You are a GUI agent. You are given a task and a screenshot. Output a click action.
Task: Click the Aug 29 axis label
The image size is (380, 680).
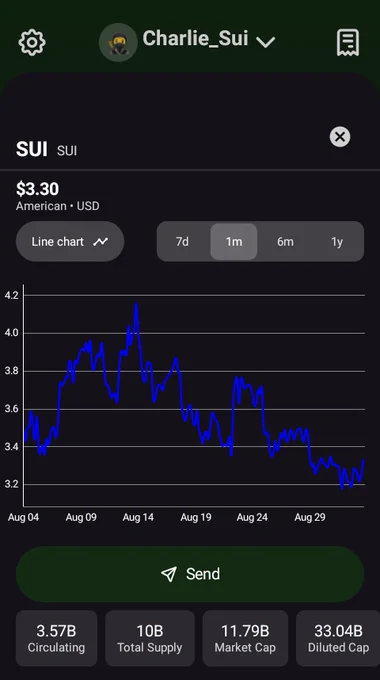[x=309, y=517]
